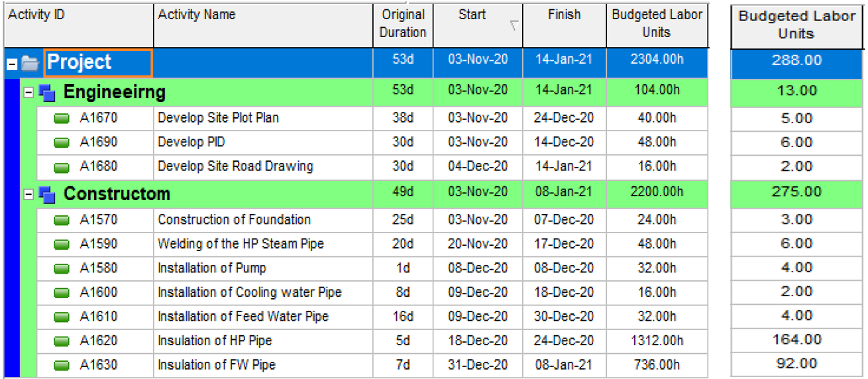This screenshot has height=379, width=868.
Task: Click the green activity icon for A1670
Action: click(62, 119)
